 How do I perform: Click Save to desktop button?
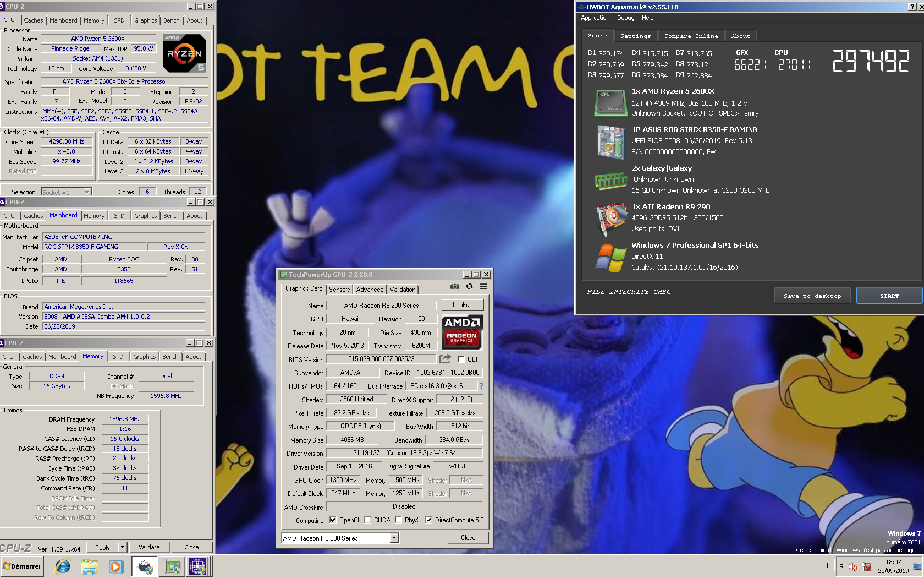[812, 296]
